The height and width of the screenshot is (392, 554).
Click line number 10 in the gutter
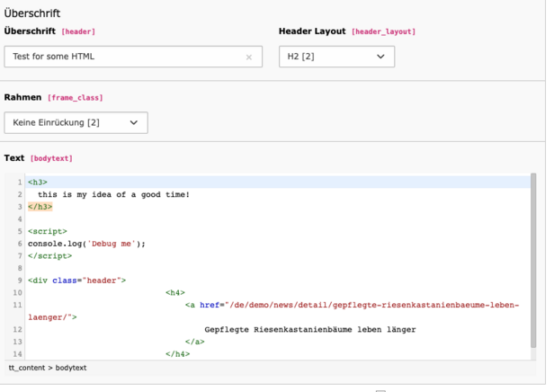18,293
